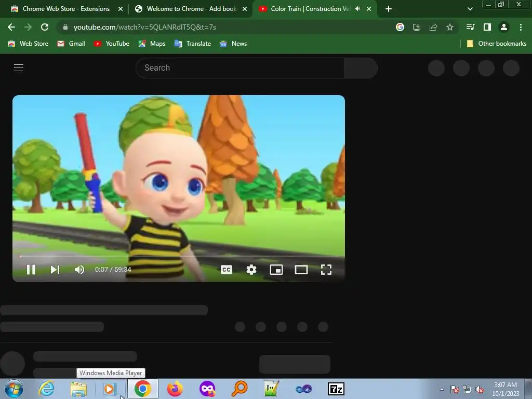Click the install app icon
Image resolution: width=532 pixels, height=399 pixels.
coord(417,27)
